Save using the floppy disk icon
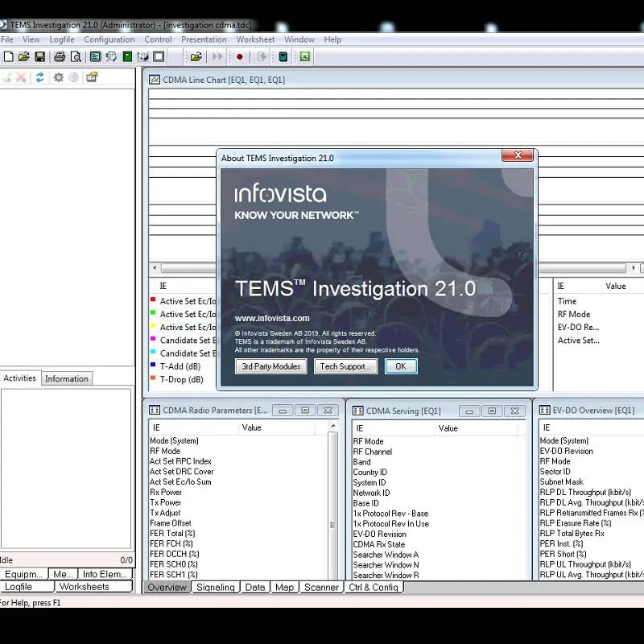The image size is (644, 644). pyautogui.click(x=39, y=56)
